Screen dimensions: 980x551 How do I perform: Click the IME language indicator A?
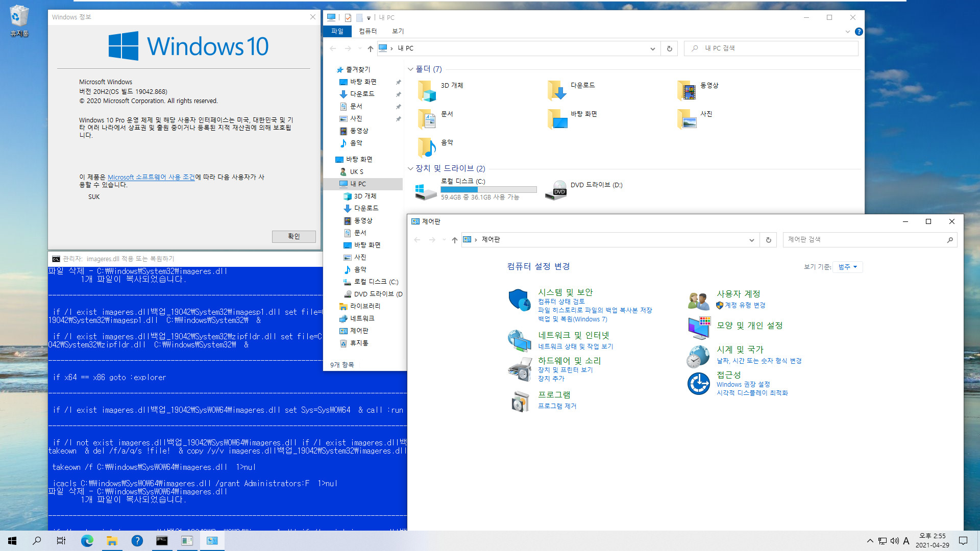[906, 541]
